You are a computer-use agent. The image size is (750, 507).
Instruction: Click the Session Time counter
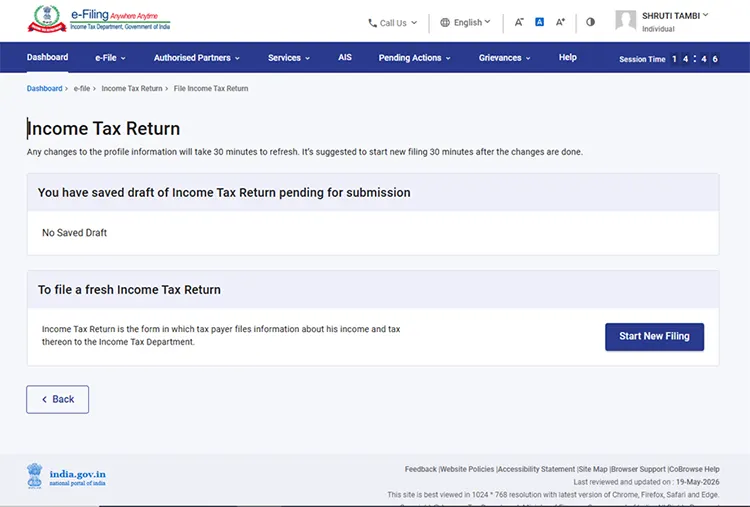[669, 59]
